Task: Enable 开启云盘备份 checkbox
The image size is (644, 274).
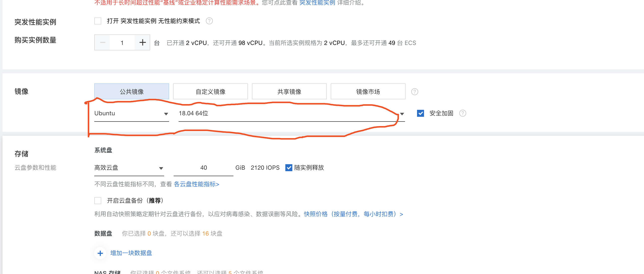Action: coord(98,201)
